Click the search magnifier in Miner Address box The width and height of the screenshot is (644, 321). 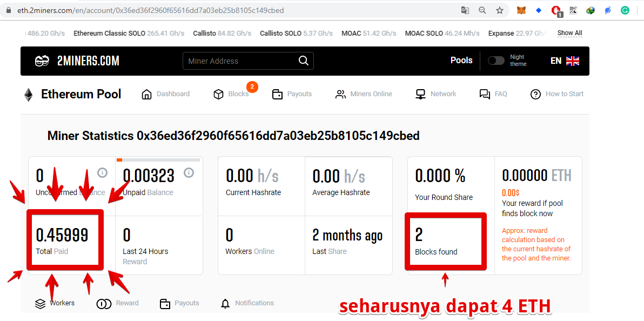click(304, 61)
